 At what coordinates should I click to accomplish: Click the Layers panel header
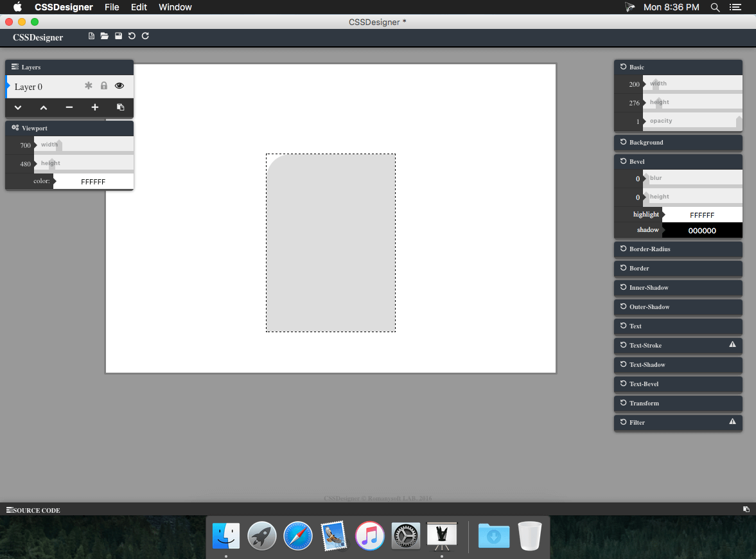point(69,67)
